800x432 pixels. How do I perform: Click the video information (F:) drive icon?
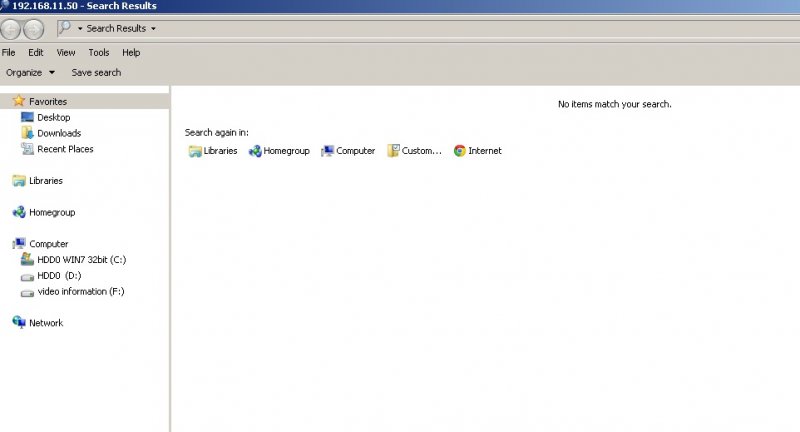coord(27,293)
